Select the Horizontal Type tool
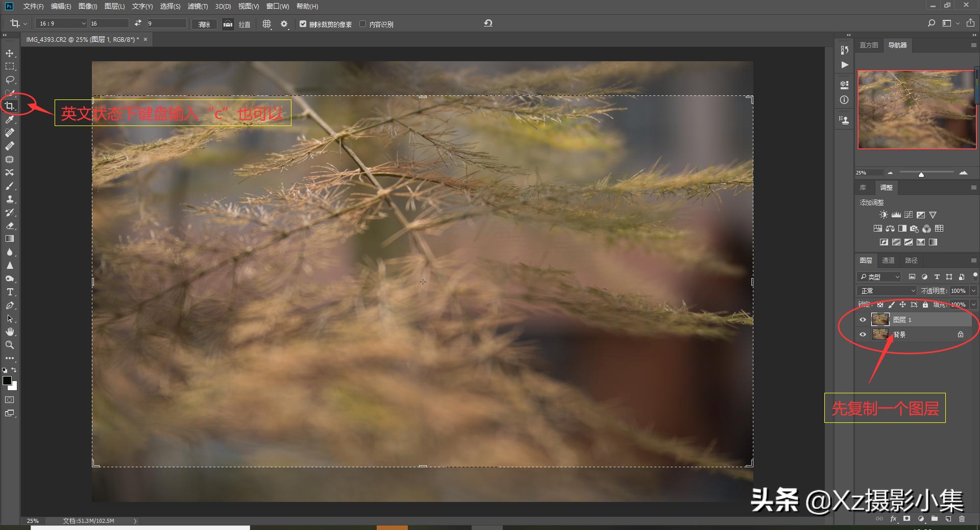980x530 pixels. point(10,292)
